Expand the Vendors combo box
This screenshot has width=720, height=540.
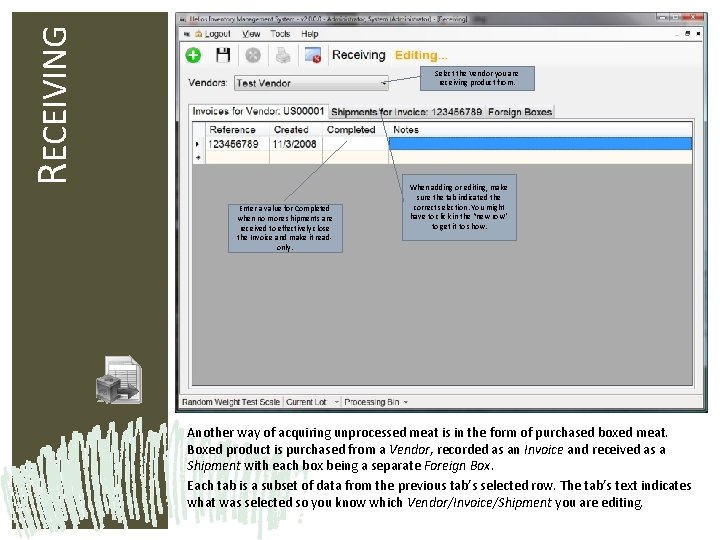pos(383,83)
